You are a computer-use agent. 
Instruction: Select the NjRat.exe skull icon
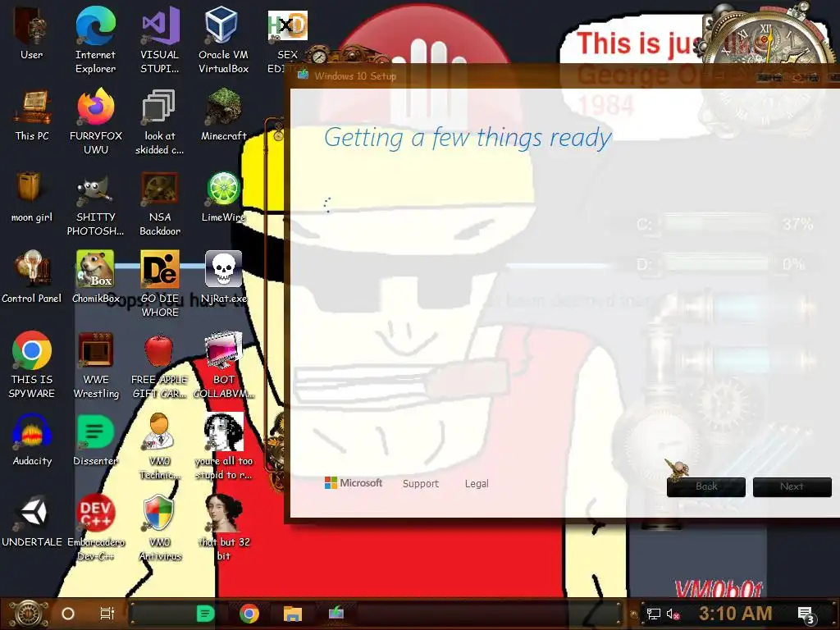coord(223,277)
